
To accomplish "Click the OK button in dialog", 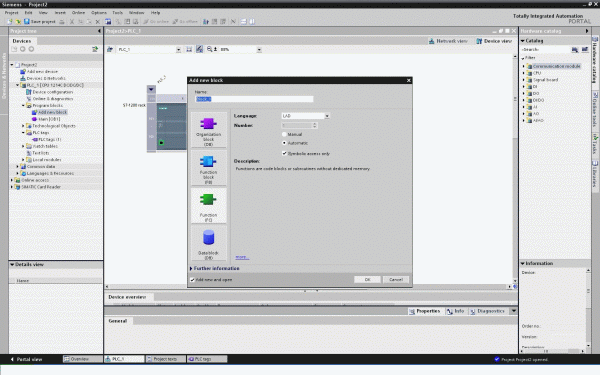I will pos(367,280).
